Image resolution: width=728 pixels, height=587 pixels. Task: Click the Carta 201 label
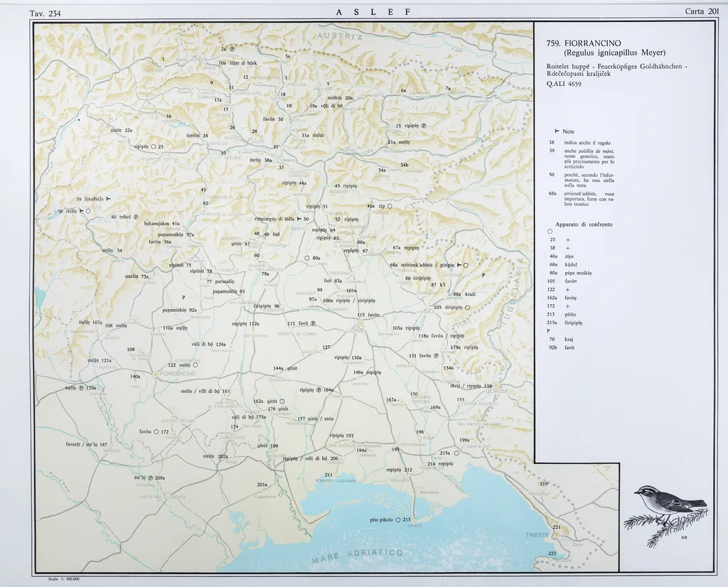click(x=702, y=11)
